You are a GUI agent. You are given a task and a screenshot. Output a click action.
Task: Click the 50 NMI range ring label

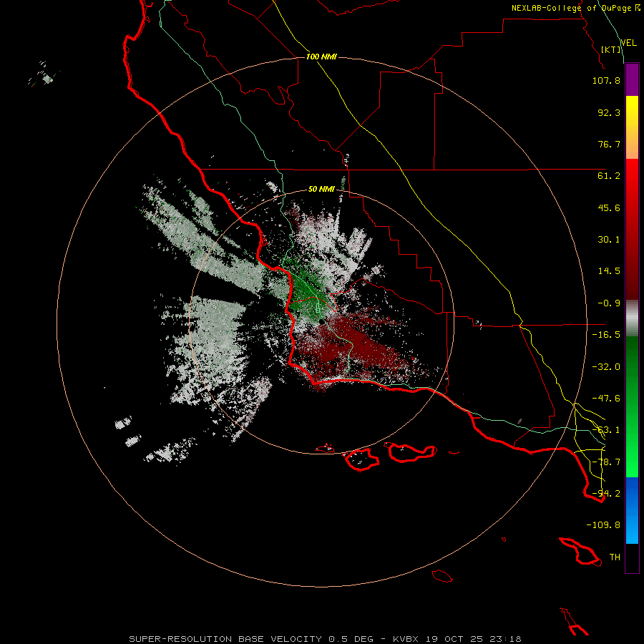(321, 189)
